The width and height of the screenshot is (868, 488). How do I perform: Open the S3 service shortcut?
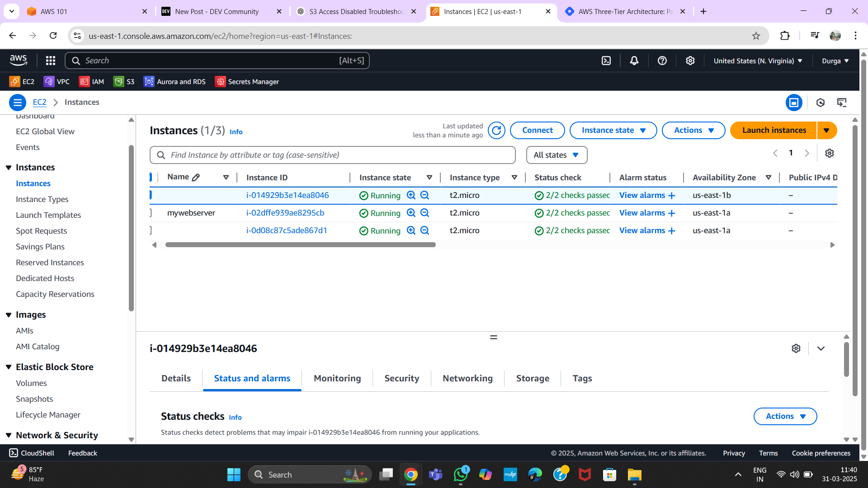point(124,82)
